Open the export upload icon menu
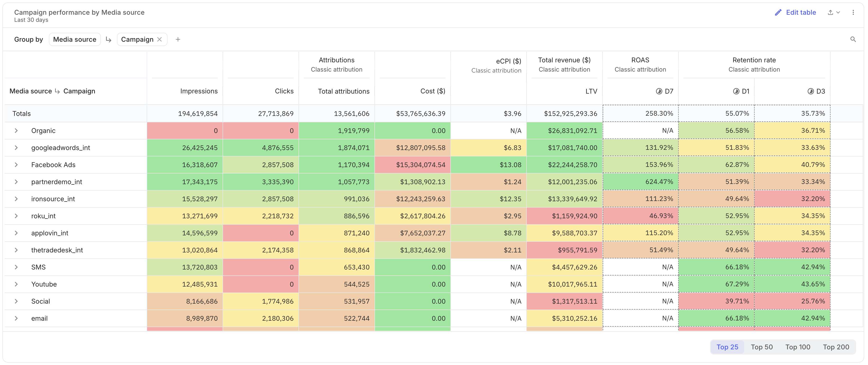This screenshot has height=365, width=868. point(834,13)
